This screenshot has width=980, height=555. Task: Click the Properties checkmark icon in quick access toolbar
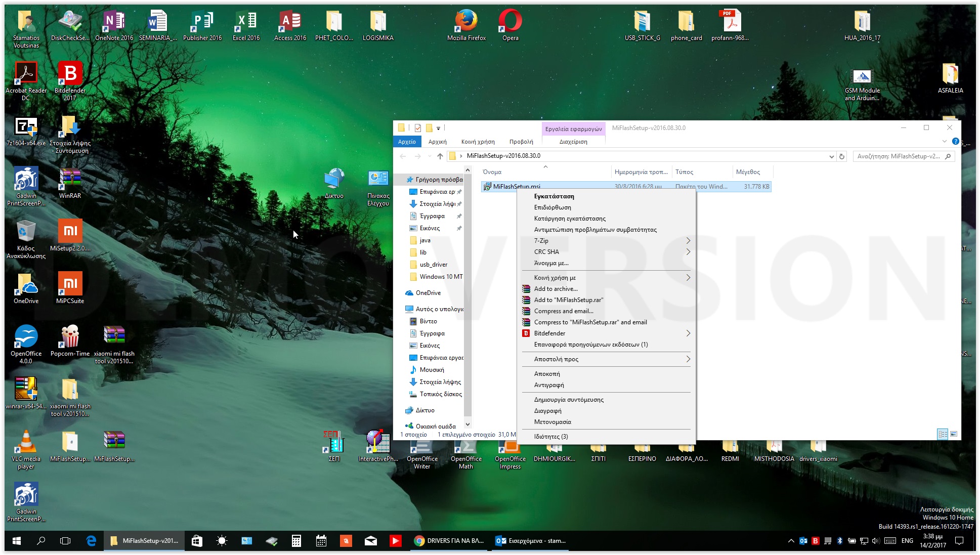tap(418, 128)
